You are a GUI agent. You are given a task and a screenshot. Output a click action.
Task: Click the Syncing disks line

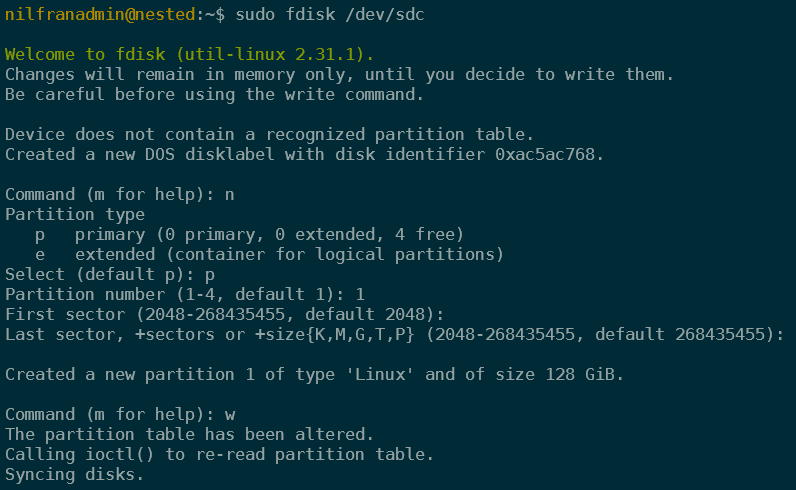point(75,474)
